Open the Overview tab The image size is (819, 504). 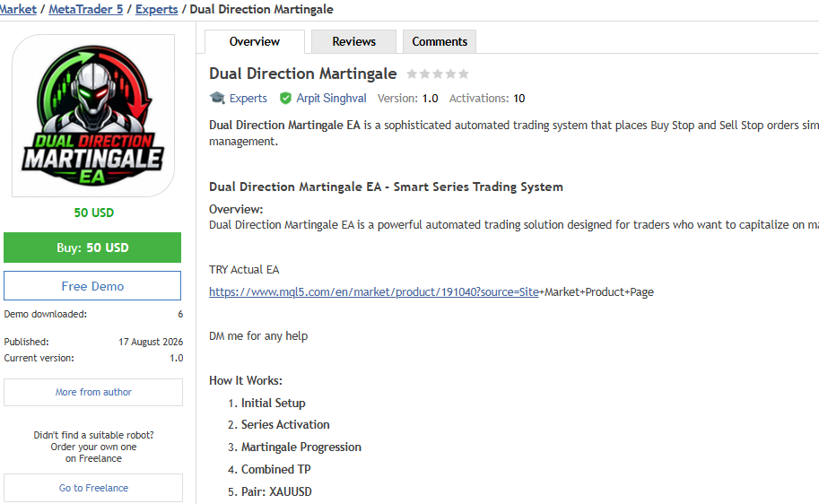coord(255,41)
